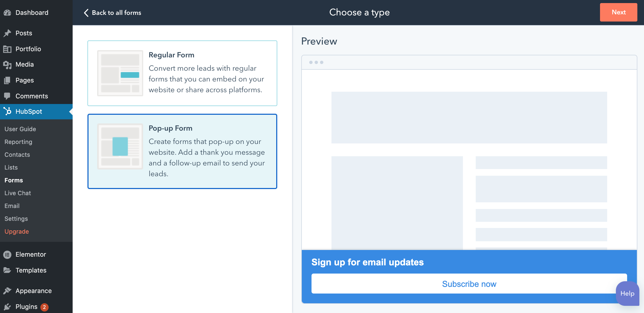Open the Forms submenu item
The width and height of the screenshot is (644, 313).
[14, 180]
